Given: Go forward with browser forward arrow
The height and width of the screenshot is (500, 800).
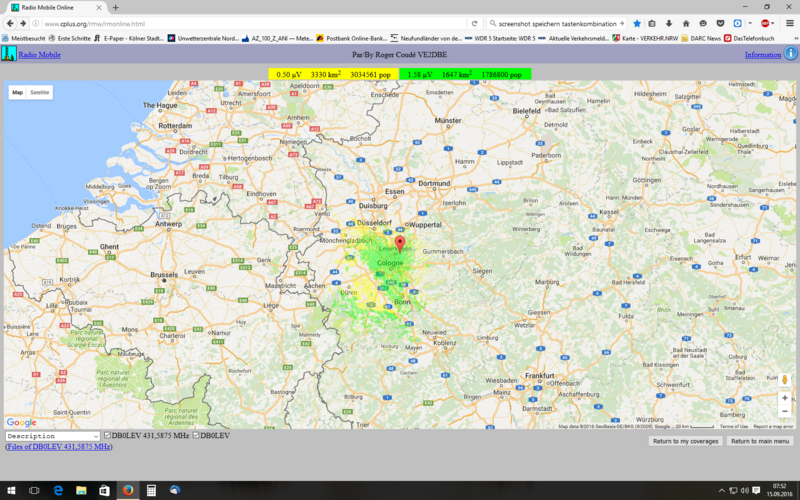Looking at the screenshot, I should pyautogui.click(x=23, y=23).
